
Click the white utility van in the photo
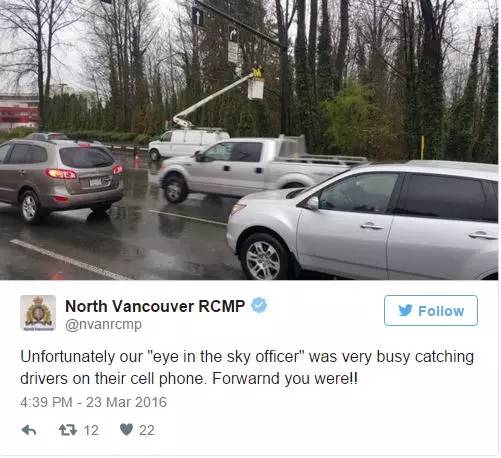(188, 143)
